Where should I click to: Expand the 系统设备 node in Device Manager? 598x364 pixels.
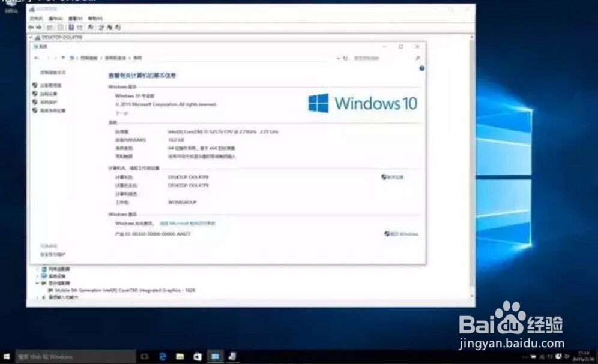pyautogui.click(x=38, y=276)
